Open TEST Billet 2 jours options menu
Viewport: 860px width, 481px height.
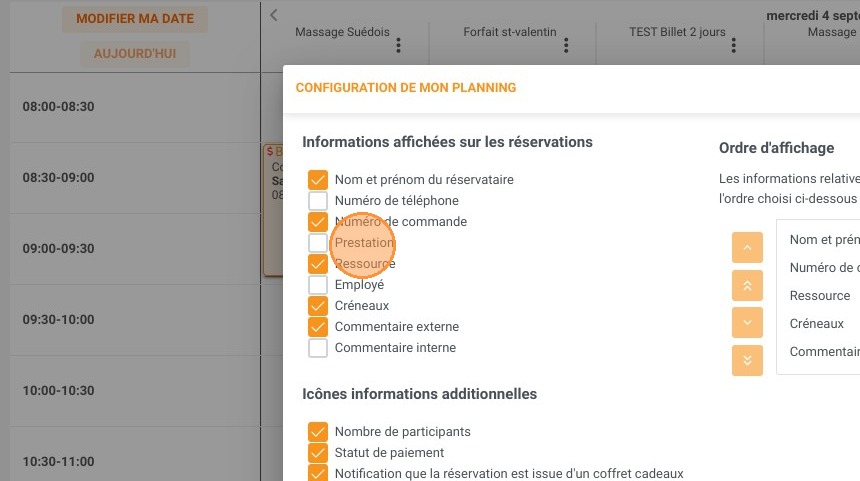[x=734, y=46]
